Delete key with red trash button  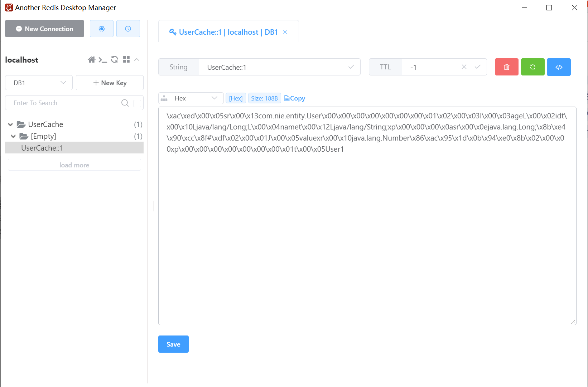(507, 67)
